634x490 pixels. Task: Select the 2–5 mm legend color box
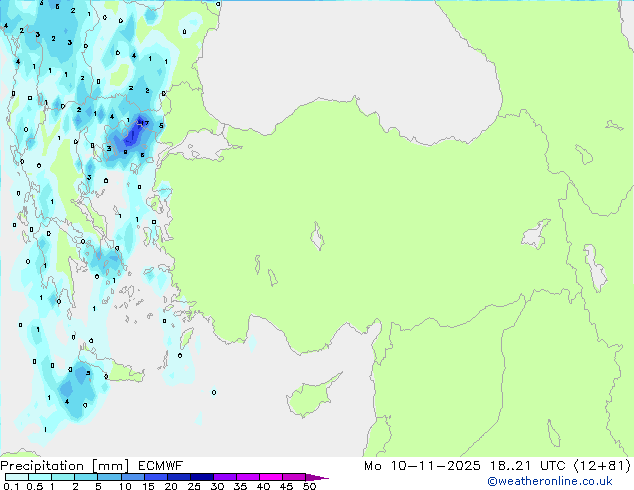pyautogui.click(x=86, y=477)
